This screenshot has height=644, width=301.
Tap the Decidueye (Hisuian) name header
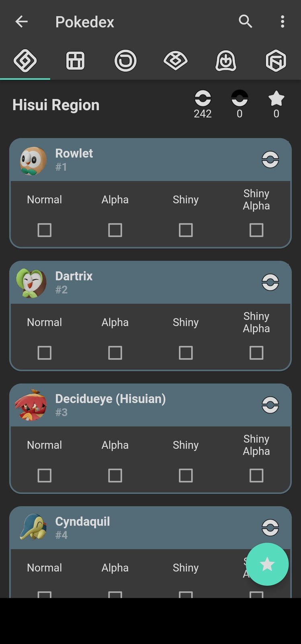tap(110, 399)
